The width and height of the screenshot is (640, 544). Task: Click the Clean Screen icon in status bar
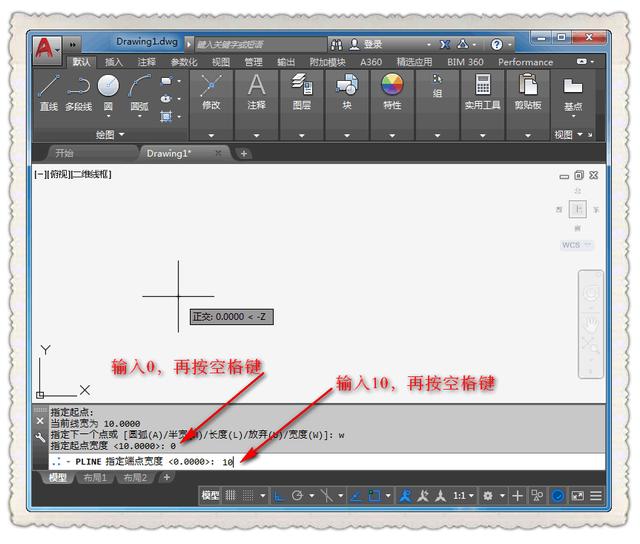(578, 496)
